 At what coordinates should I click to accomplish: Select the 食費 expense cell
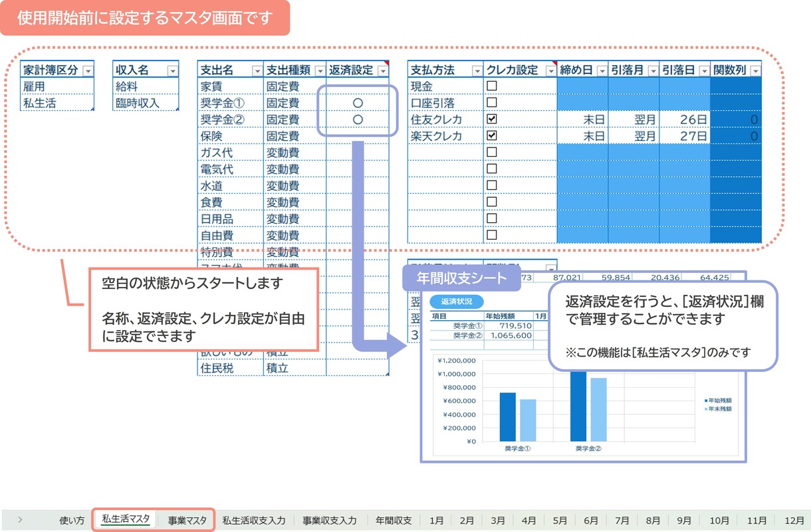click(230, 202)
